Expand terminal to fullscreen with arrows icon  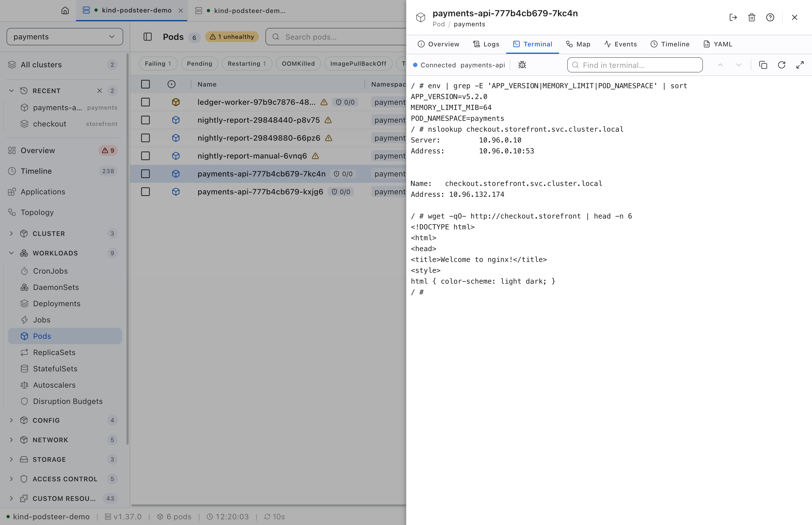(x=800, y=65)
